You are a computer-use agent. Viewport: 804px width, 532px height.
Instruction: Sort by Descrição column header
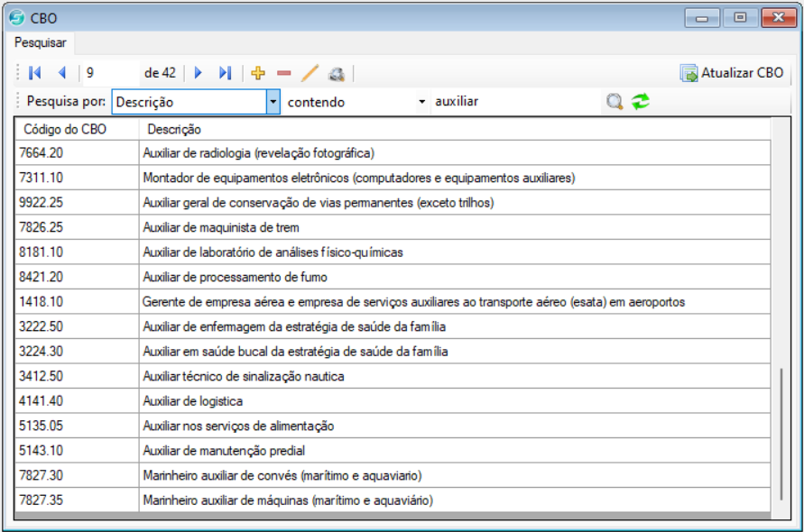click(x=455, y=129)
